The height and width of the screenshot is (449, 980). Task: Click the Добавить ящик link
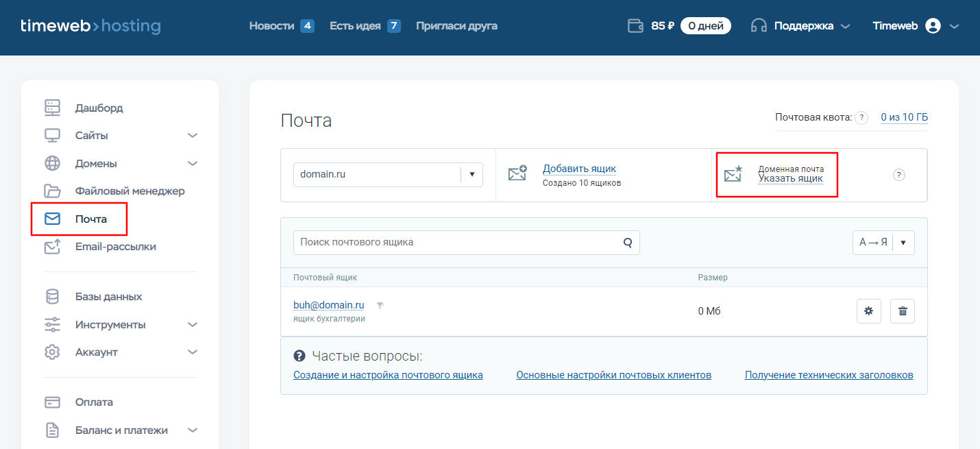coord(579,168)
